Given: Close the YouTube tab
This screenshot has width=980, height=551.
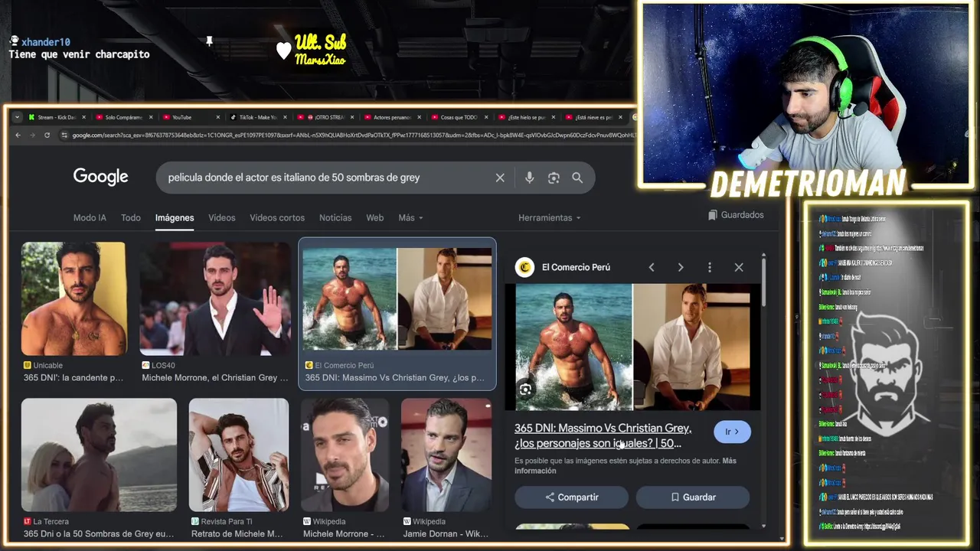Looking at the screenshot, I should point(217,117).
